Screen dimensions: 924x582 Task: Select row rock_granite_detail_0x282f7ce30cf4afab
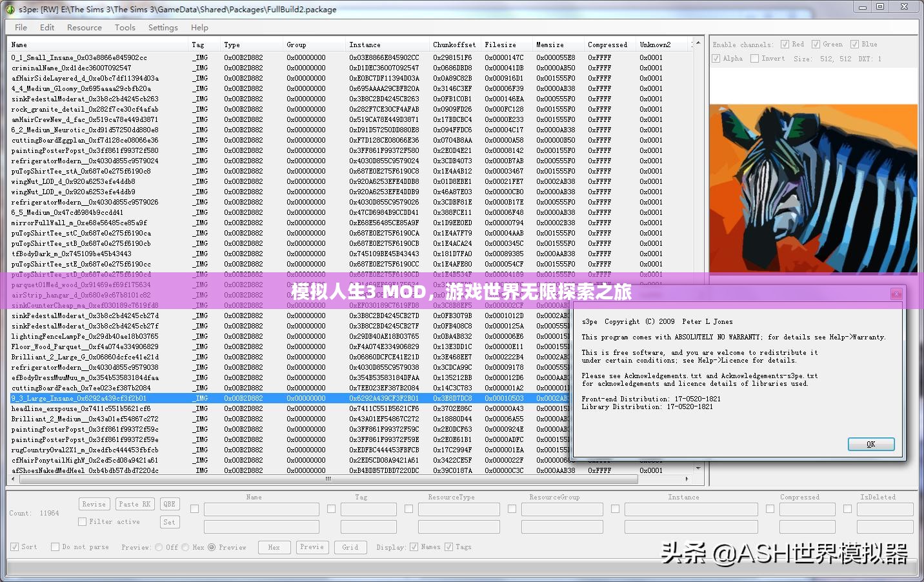[x=350, y=109]
